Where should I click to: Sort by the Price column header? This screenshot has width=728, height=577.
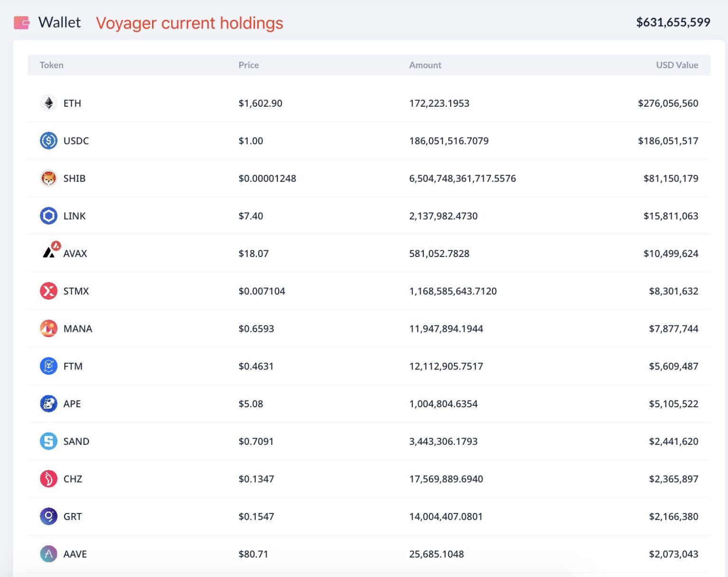248,65
